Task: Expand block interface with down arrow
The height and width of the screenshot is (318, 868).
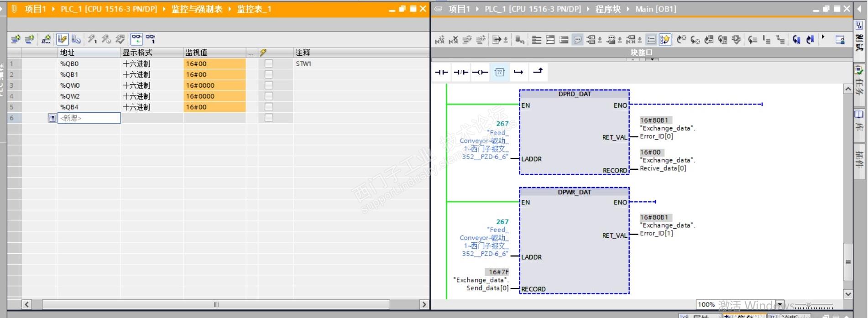Action: tap(652, 59)
